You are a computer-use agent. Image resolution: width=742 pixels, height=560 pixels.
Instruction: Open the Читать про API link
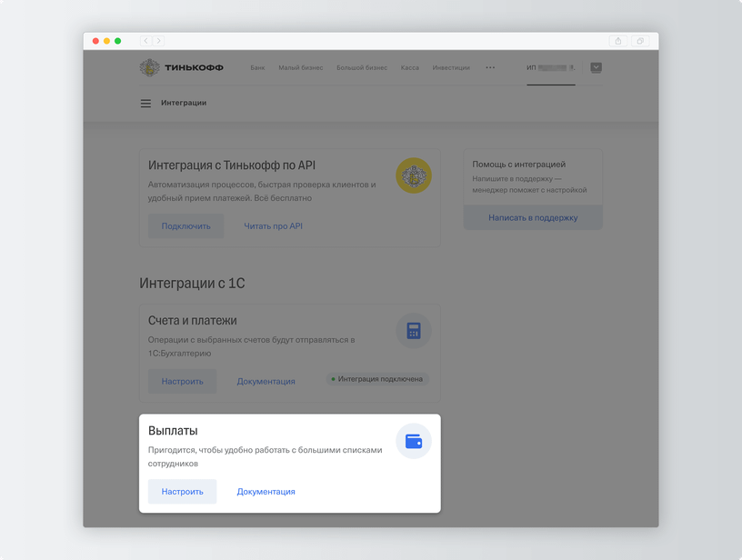click(273, 226)
